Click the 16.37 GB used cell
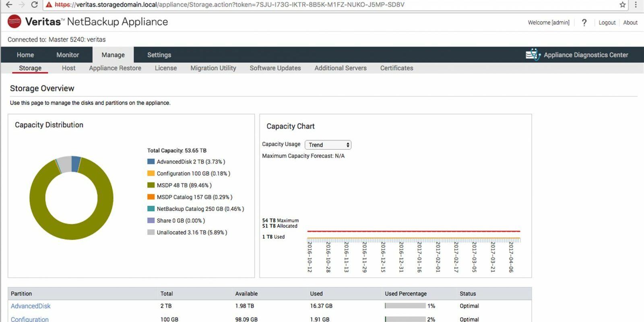The height and width of the screenshot is (322, 644). click(321, 306)
